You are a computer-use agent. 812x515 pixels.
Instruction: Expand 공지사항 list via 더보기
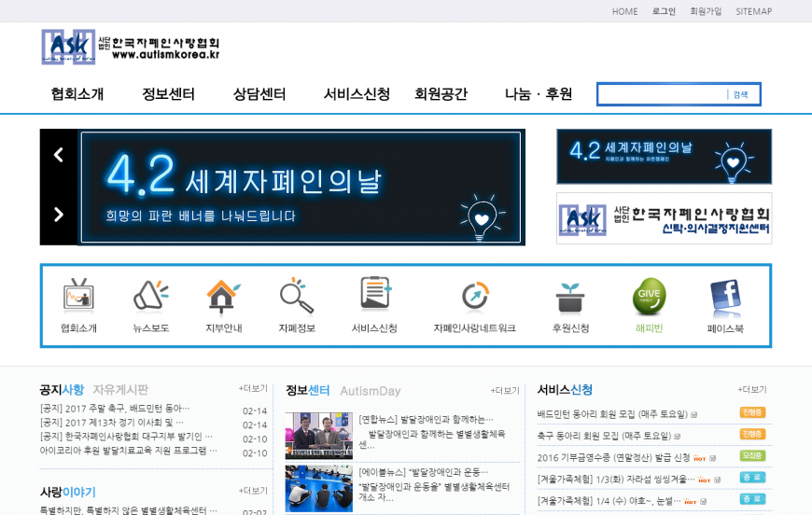[253, 389]
